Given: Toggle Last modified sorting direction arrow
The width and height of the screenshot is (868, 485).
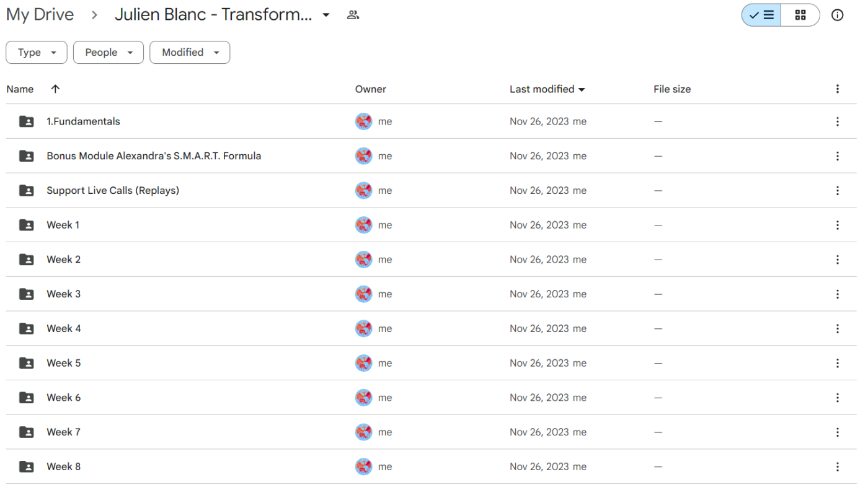Looking at the screenshot, I should coord(582,89).
